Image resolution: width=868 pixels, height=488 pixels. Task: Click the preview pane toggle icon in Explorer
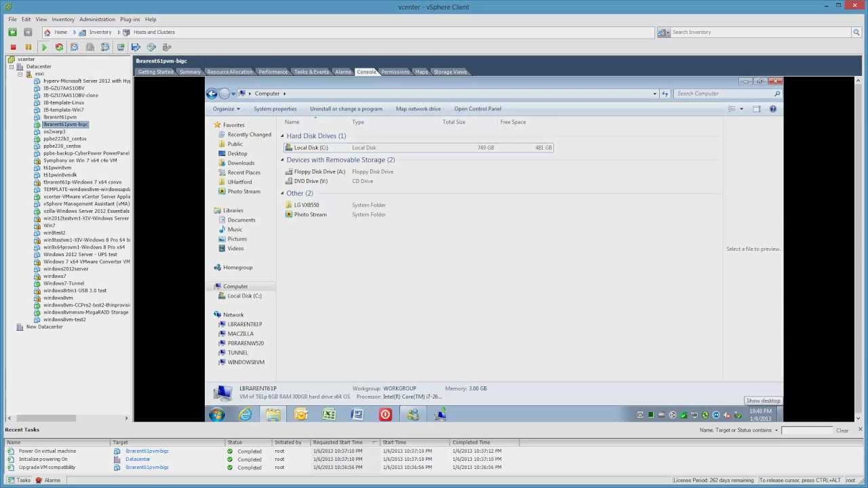pos(757,109)
